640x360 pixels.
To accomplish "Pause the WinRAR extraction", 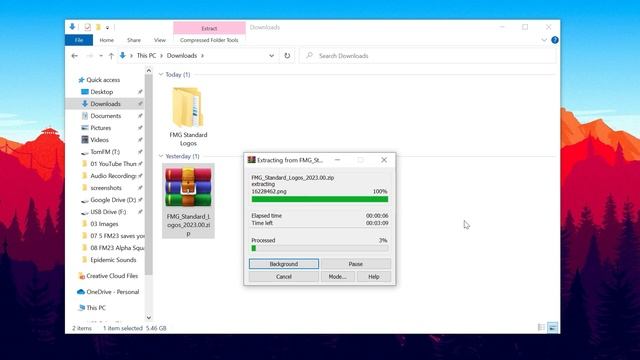I will tap(356, 264).
